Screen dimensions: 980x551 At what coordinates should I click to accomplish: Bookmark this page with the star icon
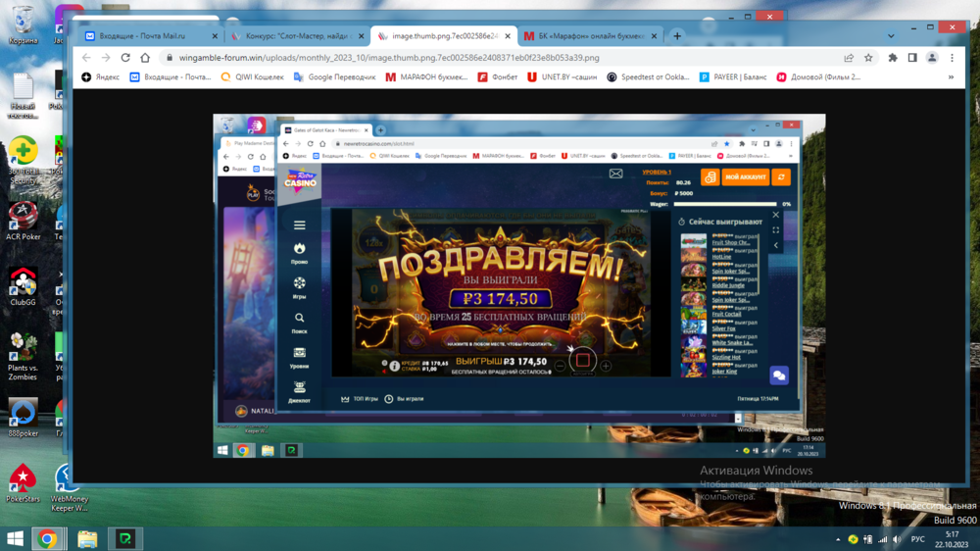click(x=868, y=58)
